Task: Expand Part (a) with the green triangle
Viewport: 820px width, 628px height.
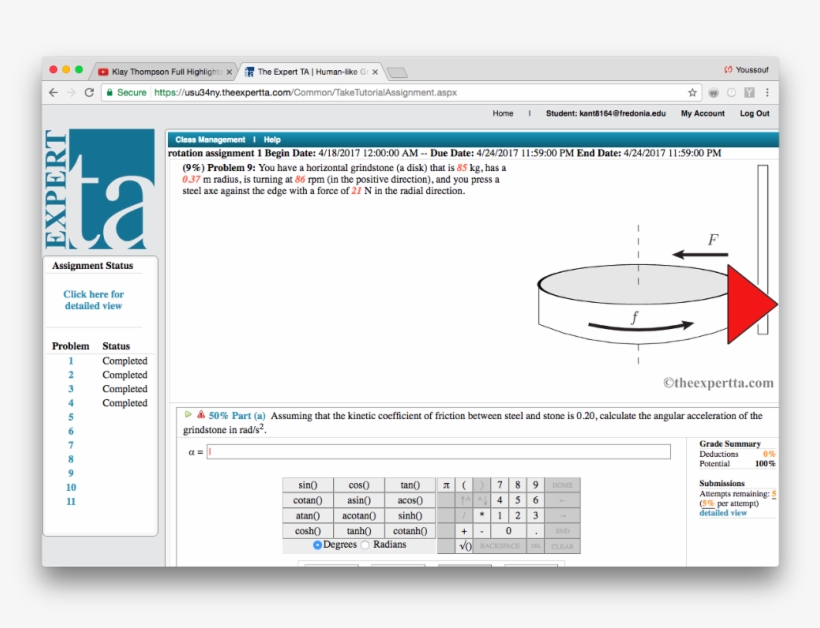Action: pyautogui.click(x=188, y=415)
